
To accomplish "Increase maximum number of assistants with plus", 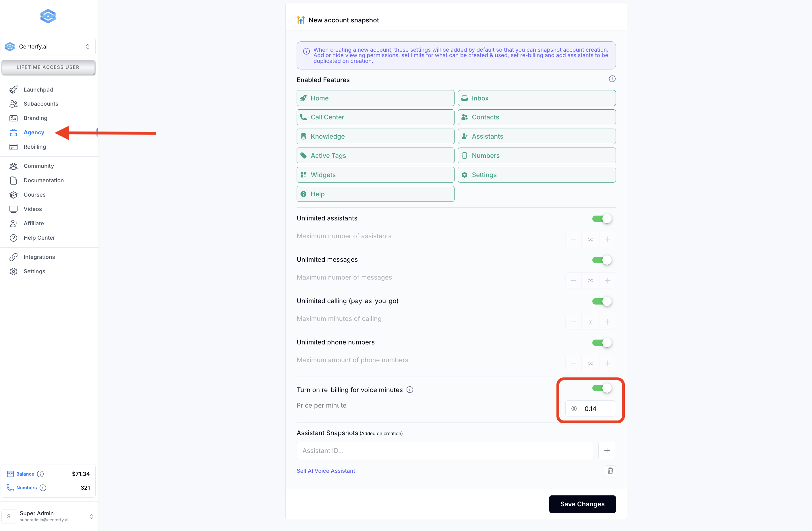I will pyautogui.click(x=607, y=239).
